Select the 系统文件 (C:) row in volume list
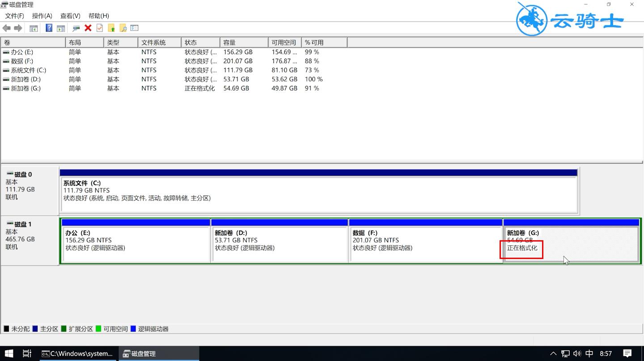Viewport: 644px width, 361px height. [29, 70]
